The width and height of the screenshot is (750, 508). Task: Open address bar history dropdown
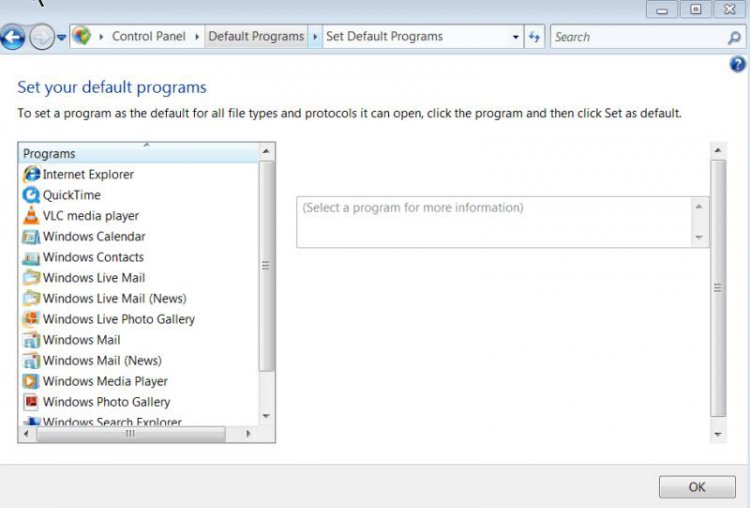tap(516, 37)
